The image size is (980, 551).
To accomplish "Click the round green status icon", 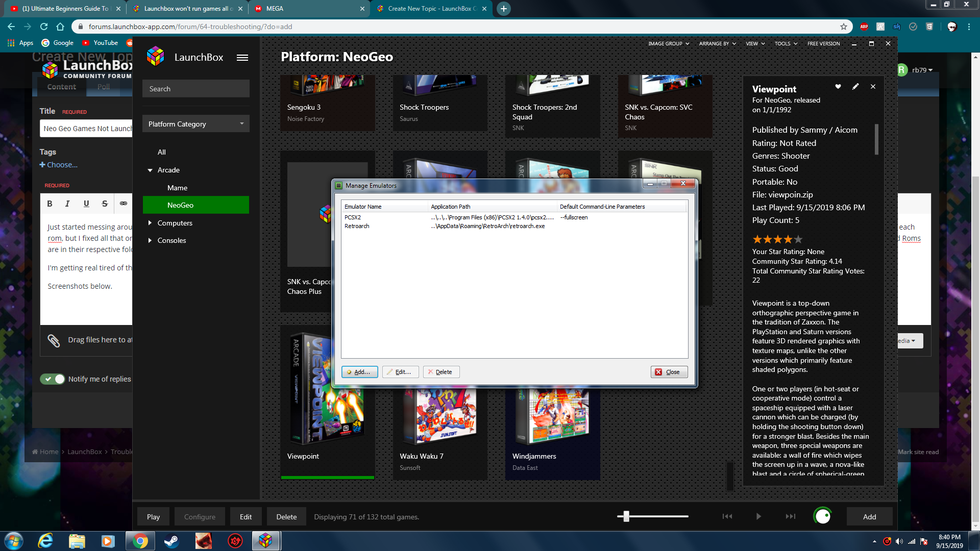I will (x=822, y=516).
